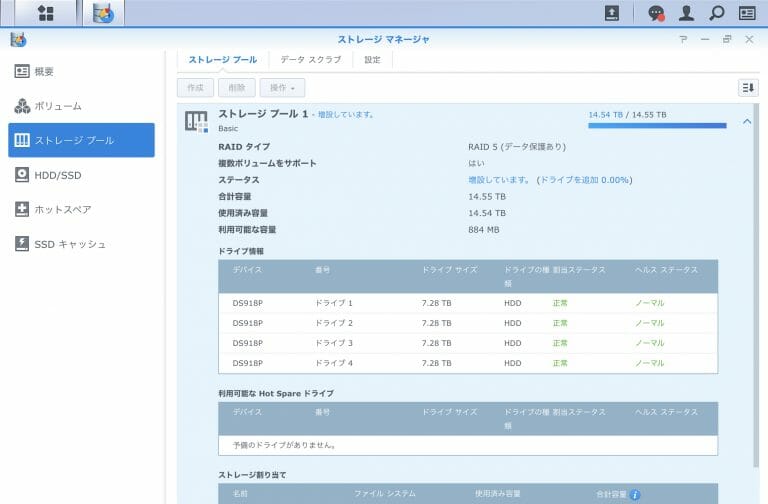
Task: Click the 7.28 TB size for ドライブ 4
Action: point(436,363)
